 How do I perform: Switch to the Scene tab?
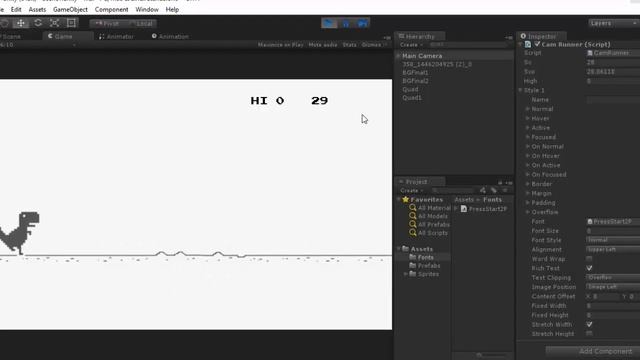[11, 36]
